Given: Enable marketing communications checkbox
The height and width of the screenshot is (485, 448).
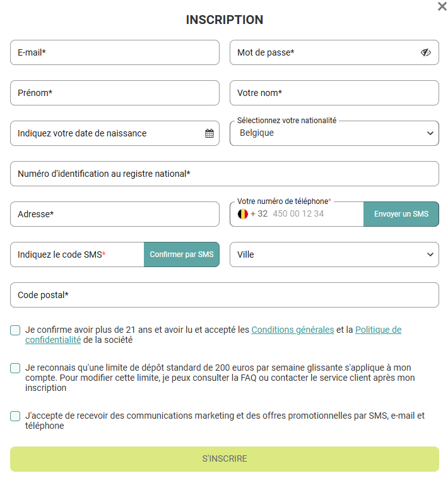Looking at the screenshot, I should point(15,416).
